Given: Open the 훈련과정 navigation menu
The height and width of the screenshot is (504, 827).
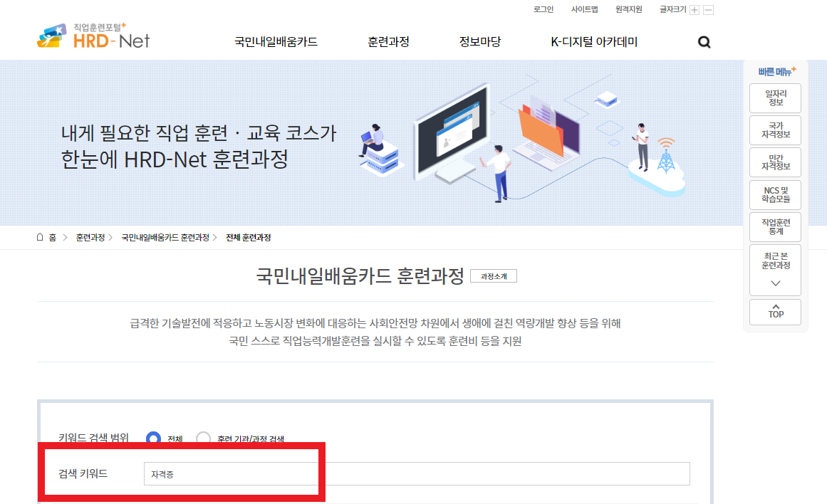Looking at the screenshot, I should tap(387, 42).
